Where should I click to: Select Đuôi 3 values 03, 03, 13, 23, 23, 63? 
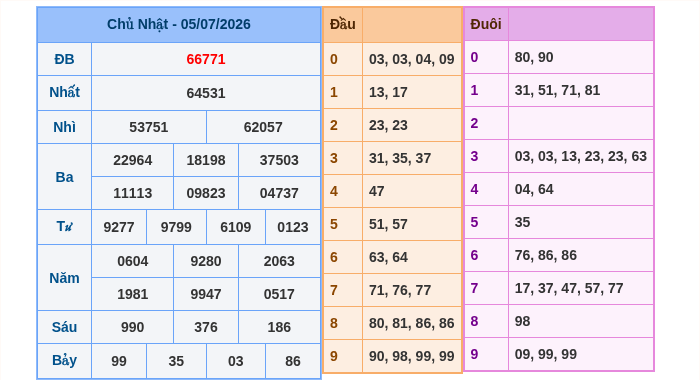point(581,157)
